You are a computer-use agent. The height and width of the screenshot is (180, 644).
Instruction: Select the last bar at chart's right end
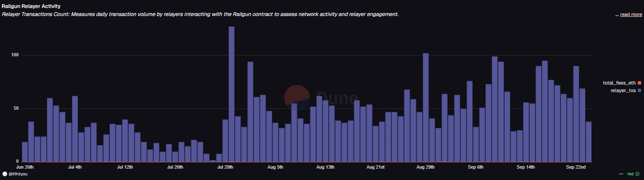click(589, 142)
